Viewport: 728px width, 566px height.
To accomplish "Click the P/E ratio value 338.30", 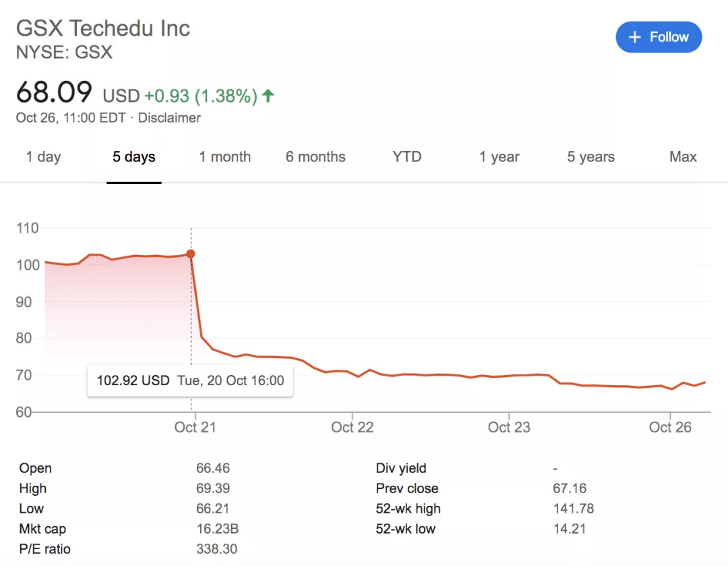I will tap(216, 549).
